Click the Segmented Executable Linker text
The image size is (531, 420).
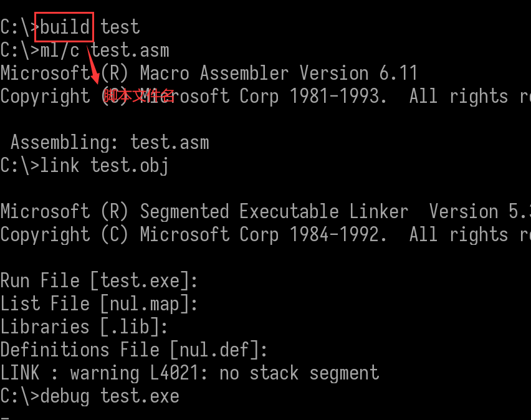pos(274,212)
